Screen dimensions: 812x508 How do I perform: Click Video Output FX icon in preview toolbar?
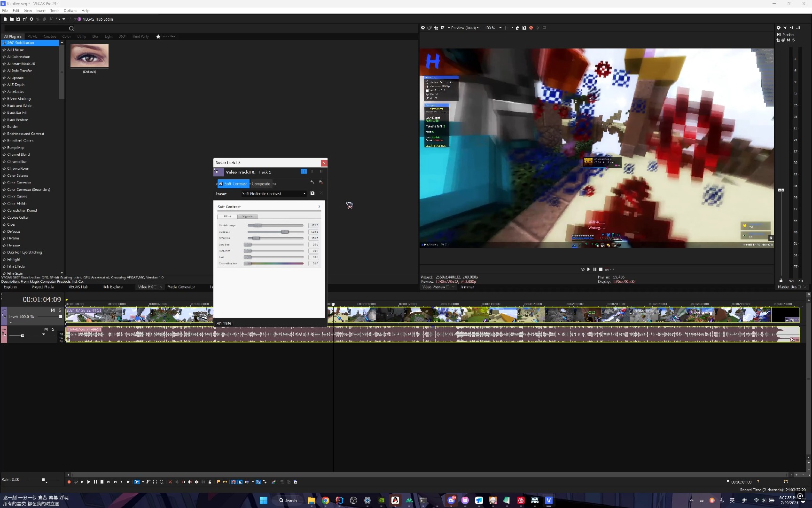(436, 28)
